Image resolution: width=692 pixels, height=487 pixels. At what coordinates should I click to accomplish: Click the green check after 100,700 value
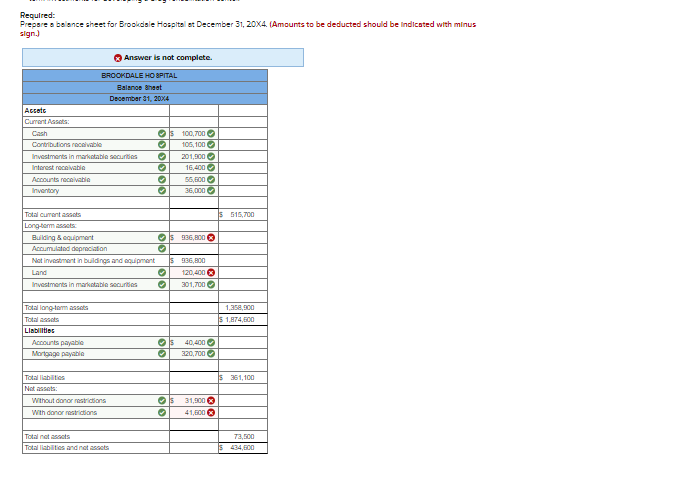[x=211, y=133]
